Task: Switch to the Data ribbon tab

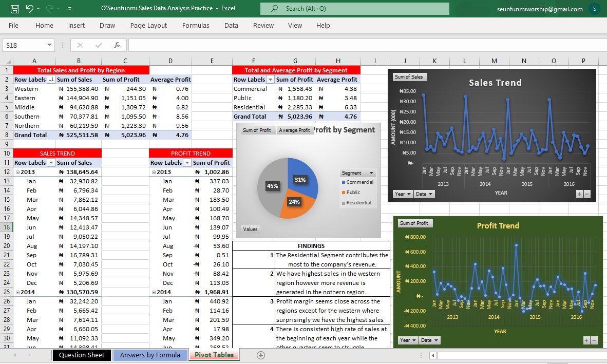Action: pos(231,25)
